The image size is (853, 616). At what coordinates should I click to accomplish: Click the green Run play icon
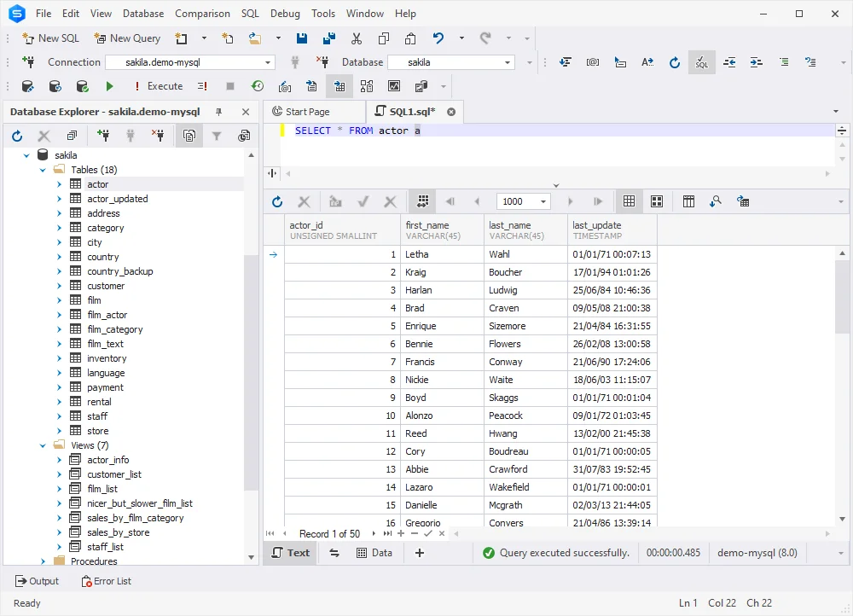click(109, 86)
